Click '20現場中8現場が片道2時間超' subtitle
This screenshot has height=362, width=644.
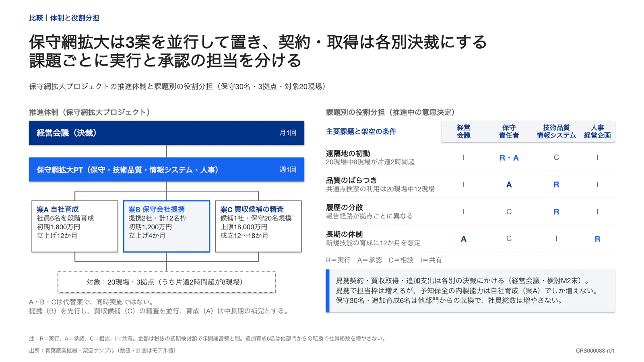point(370,162)
